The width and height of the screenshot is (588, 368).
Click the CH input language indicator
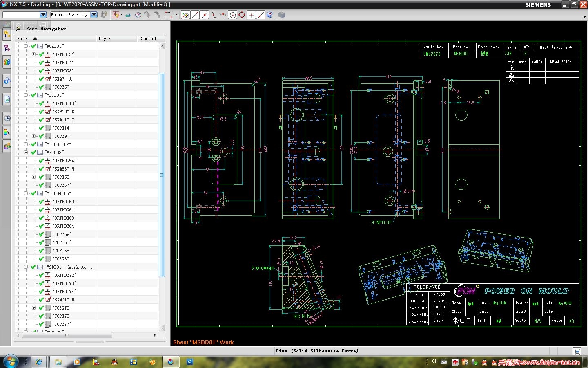[x=434, y=361]
